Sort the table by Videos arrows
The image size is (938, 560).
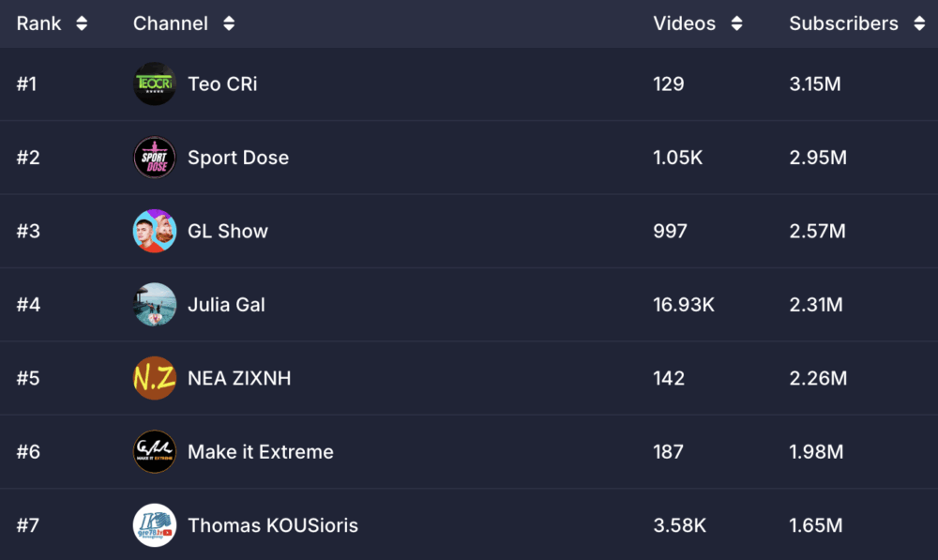coord(737,23)
